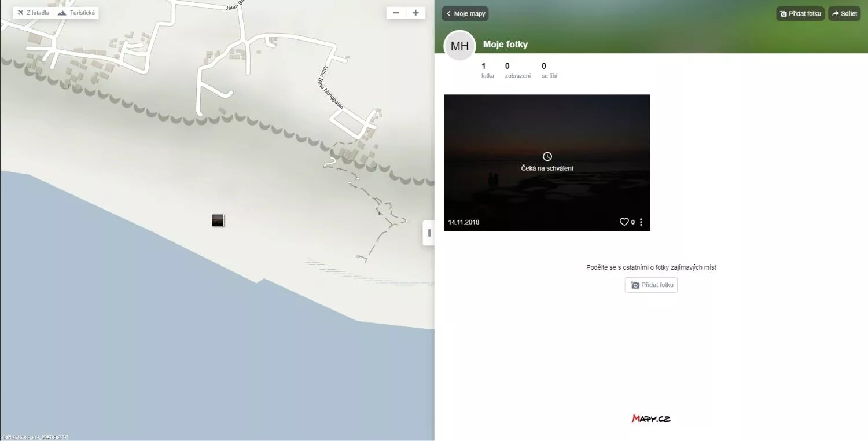Click the photo marker on the map
Screen dimensions: 868x441
click(x=218, y=220)
